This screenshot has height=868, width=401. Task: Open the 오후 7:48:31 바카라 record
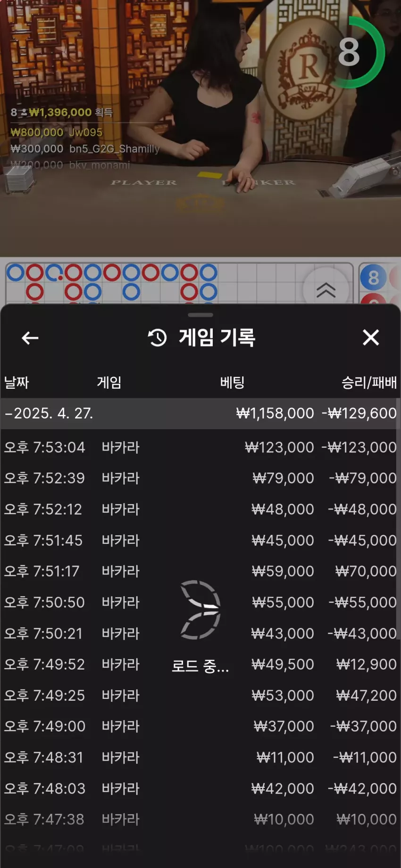200,757
